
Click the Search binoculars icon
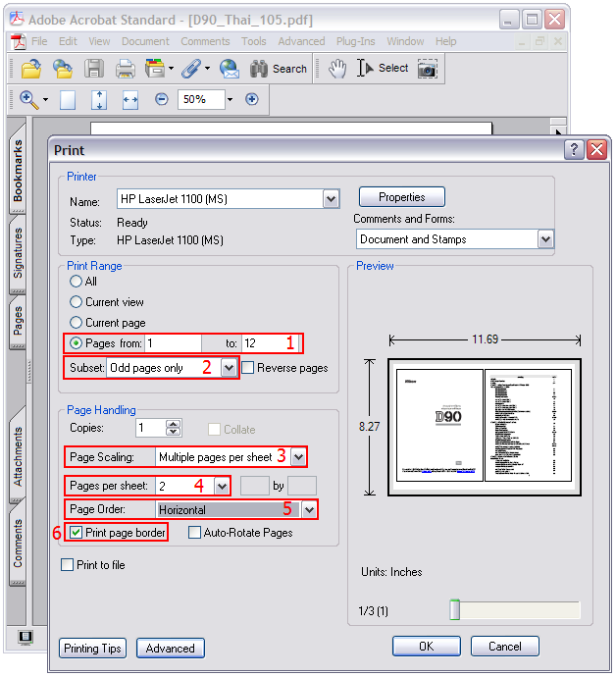pos(259,69)
